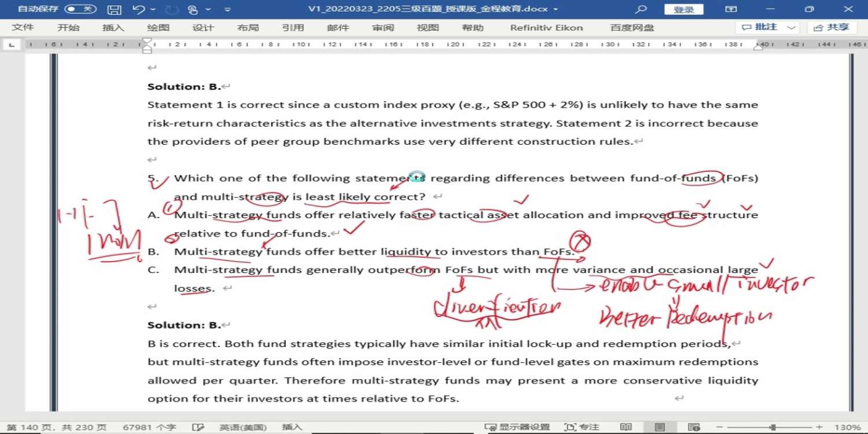Open the Refinitiv Eikon tab
This screenshot has height=434, width=868.
546,27
